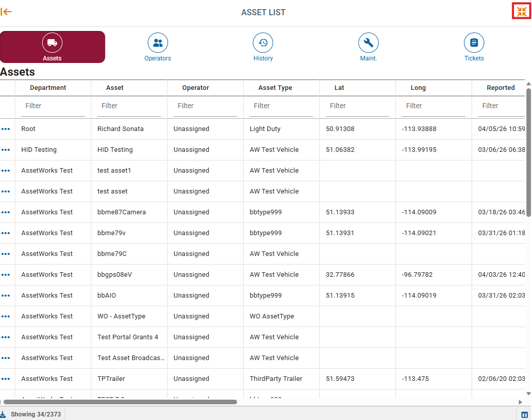Image resolution: width=532 pixels, height=420 pixels.
Task: Open the row options for bbme79C
Action: (6, 254)
